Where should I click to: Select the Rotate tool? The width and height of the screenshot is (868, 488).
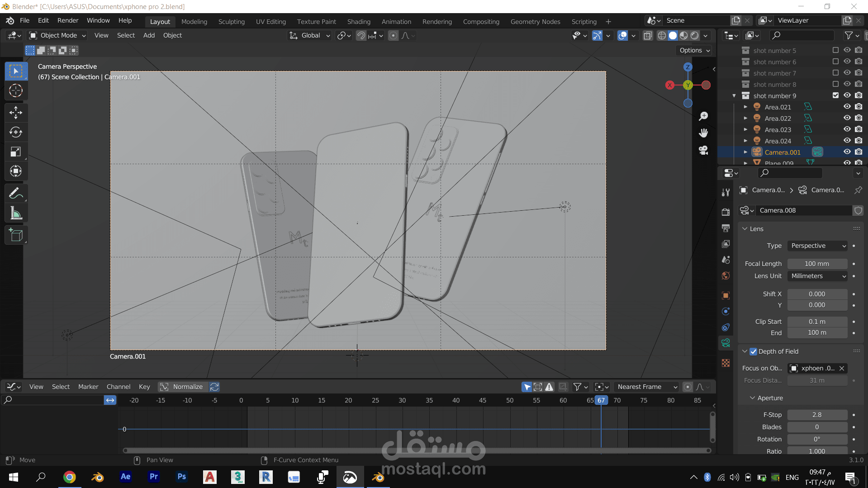[16, 132]
